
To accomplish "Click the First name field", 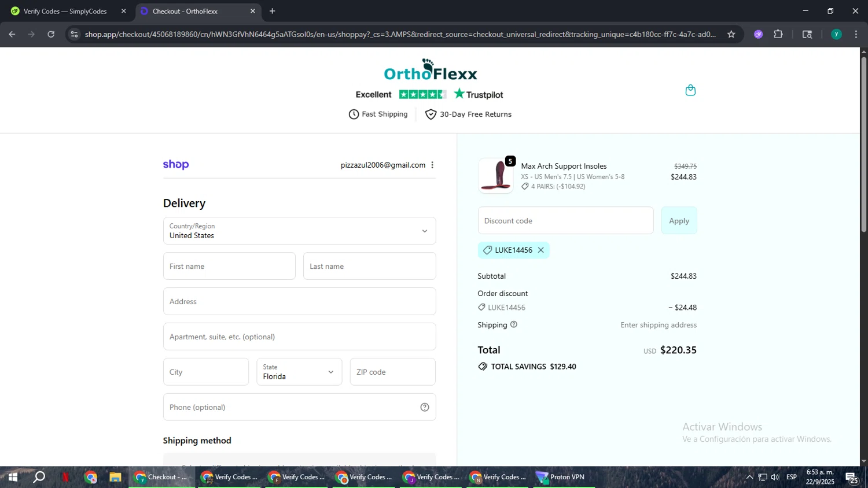I will pyautogui.click(x=229, y=266).
